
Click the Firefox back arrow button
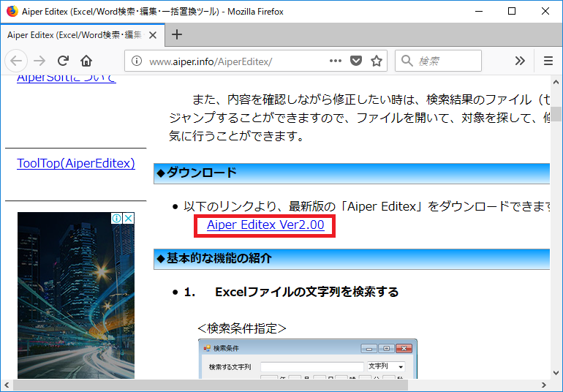16,61
